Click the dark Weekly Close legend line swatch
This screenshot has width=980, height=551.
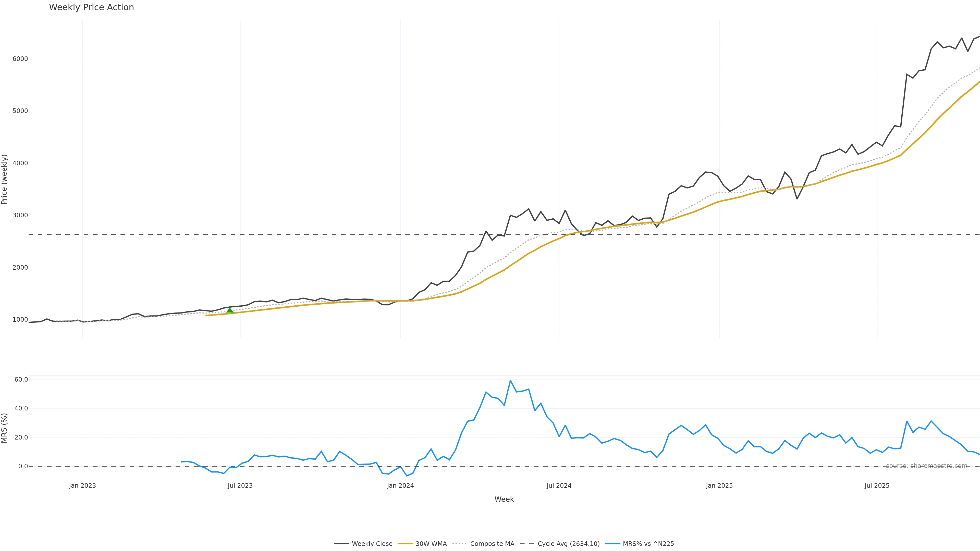(342, 544)
